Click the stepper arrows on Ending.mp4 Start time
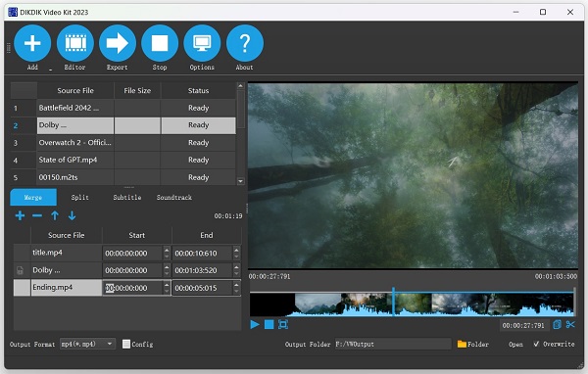 tap(167, 288)
